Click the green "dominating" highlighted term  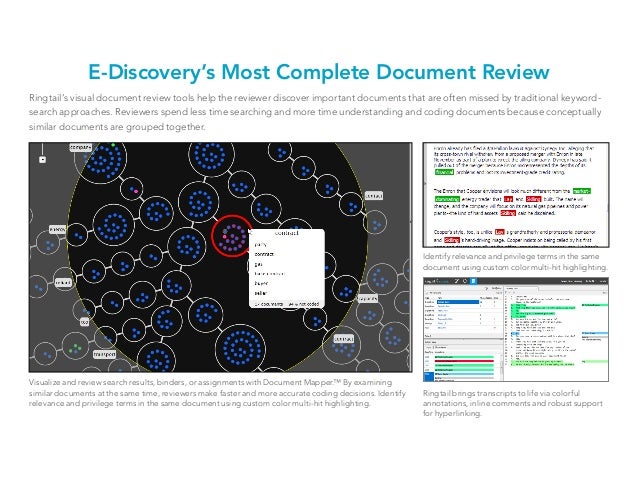tap(447, 199)
